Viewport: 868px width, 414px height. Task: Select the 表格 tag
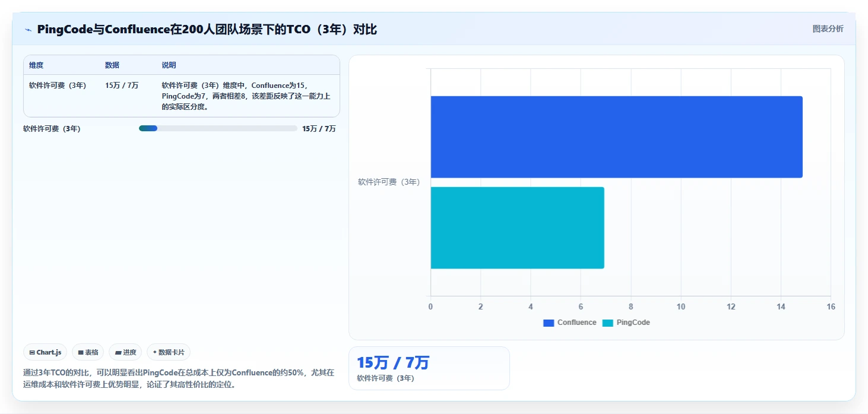[88, 352]
